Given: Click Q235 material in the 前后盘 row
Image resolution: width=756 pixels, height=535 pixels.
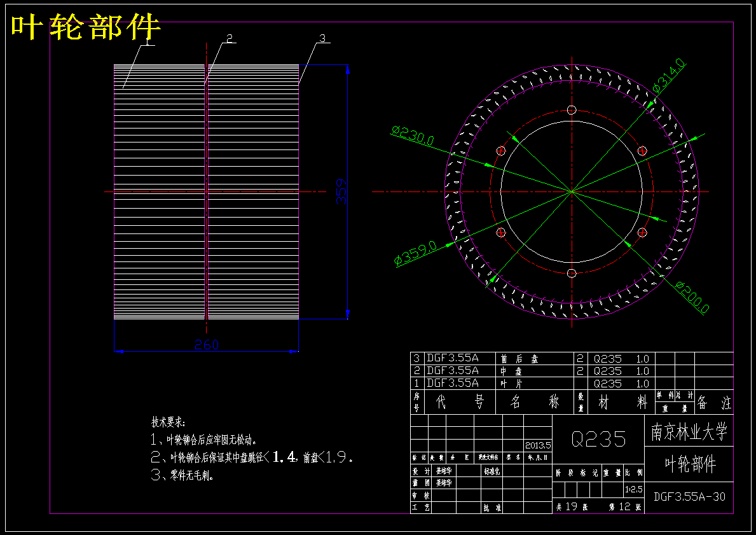Looking at the screenshot, I should pyautogui.click(x=607, y=359).
